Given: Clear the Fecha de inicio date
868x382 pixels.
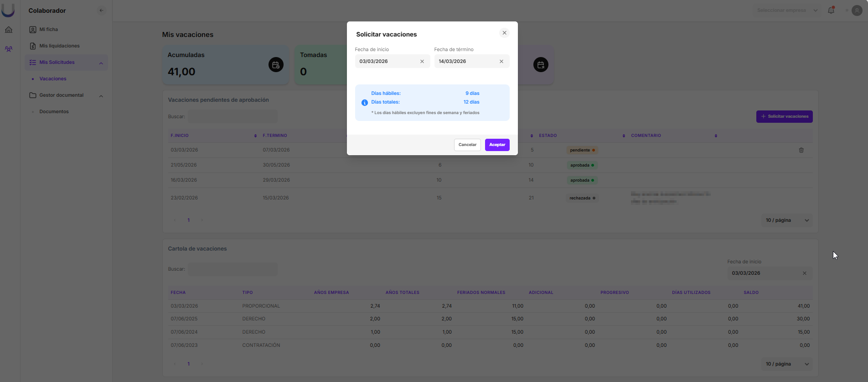Looking at the screenshot, I should point(422,62).
